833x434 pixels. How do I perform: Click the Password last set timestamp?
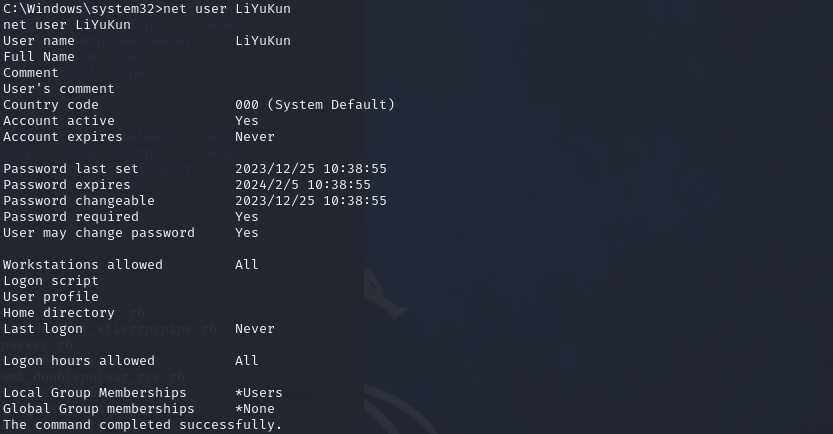(311, 169)
